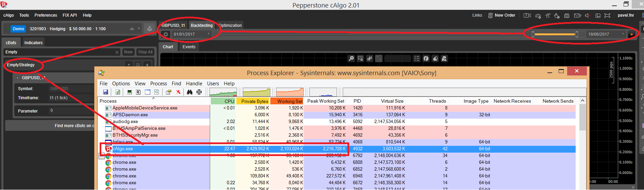Switch to the Chart tab
Viewport: 644px width, 190px height.
(168, 47)
